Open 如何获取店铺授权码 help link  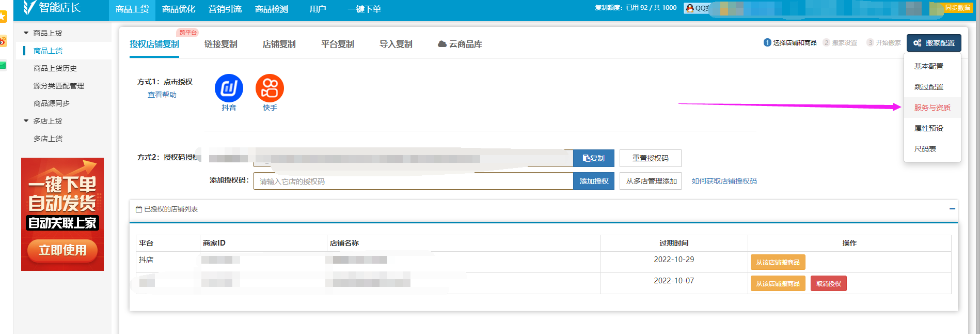click(724, 181)
